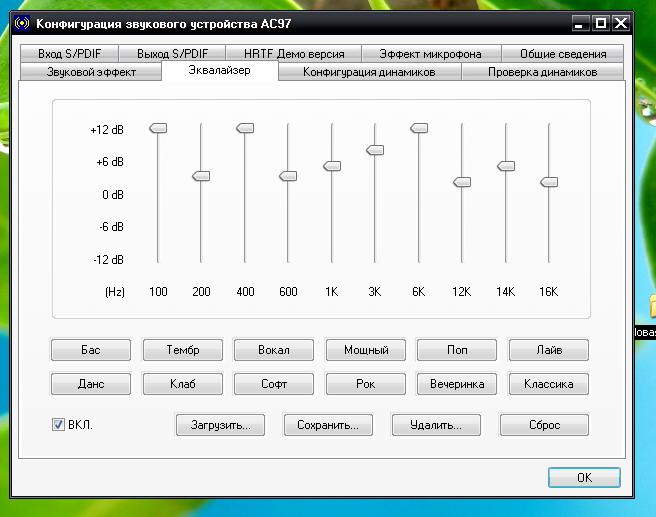The height and width of the screenshot is (517, 656).
Task: Open the Вход S/PDIF tab
Action: (x=69, y=54)
